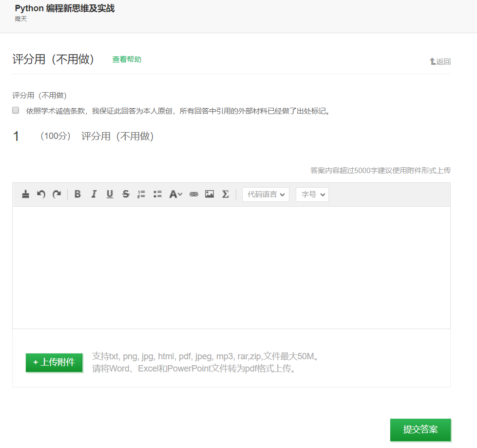This screenshot has height=448, width=477.
Task: Check the academic integrity pledge checkbox
Action: tap(16, 110)
